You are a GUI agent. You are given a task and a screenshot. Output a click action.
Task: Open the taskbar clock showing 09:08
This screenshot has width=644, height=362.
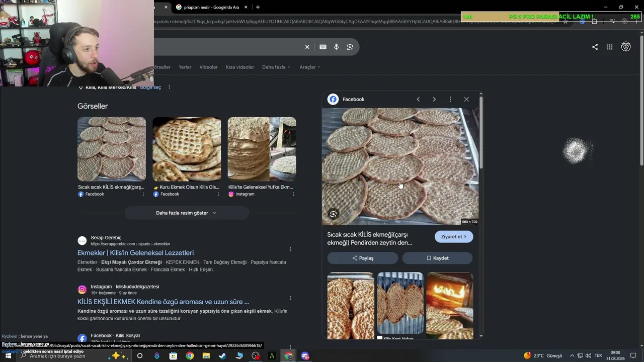(x=615, y=356)
